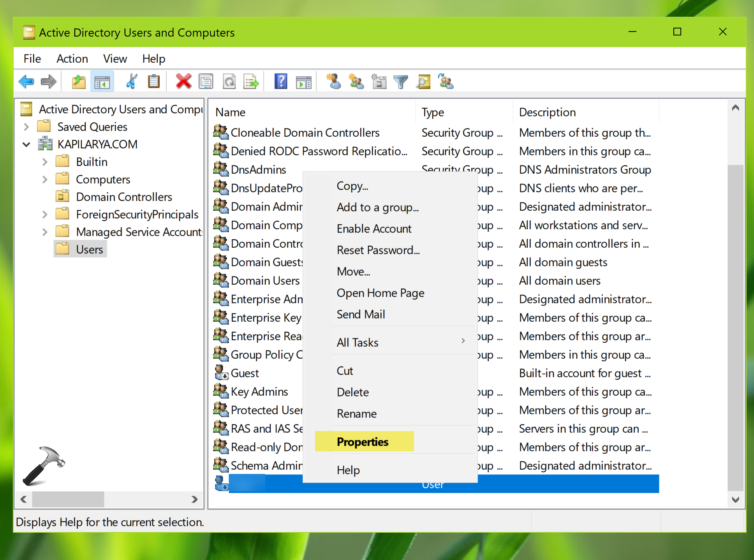Screen dimensions: 754x560
Task: Open the Filter options funnel icon
Action: coord(400,82)
